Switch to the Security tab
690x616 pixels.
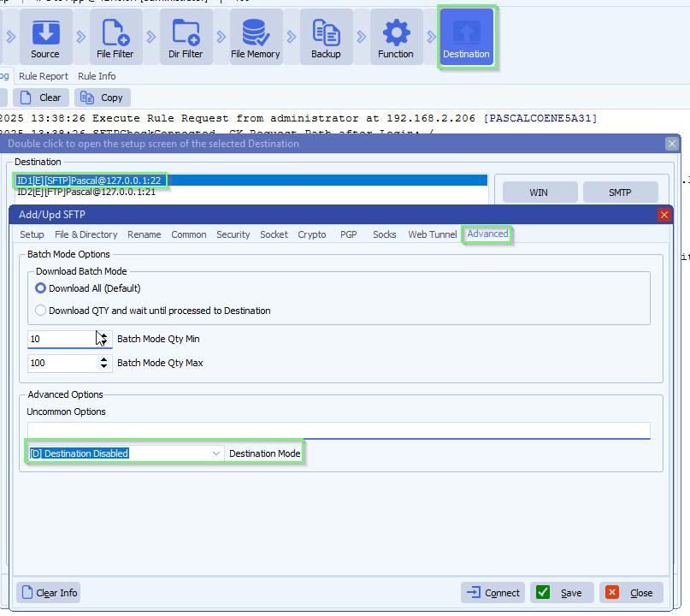(233, 234)
